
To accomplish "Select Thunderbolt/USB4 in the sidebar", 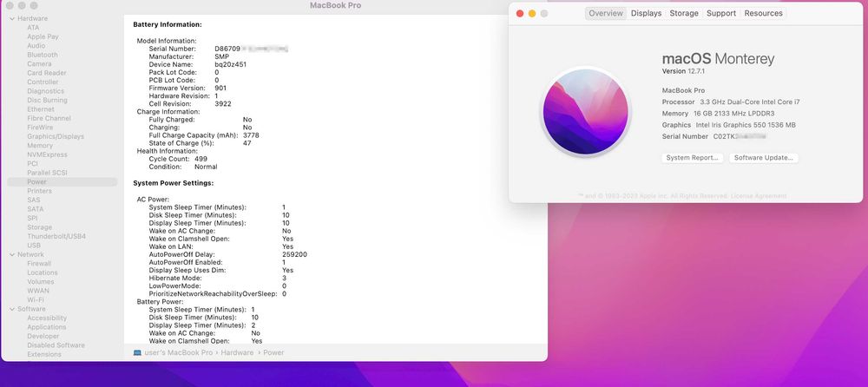I will [56, 236].
